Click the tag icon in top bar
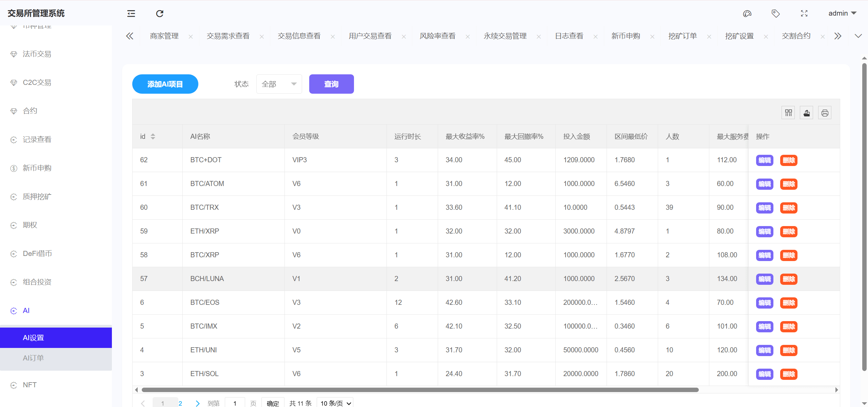 [775, 14]
